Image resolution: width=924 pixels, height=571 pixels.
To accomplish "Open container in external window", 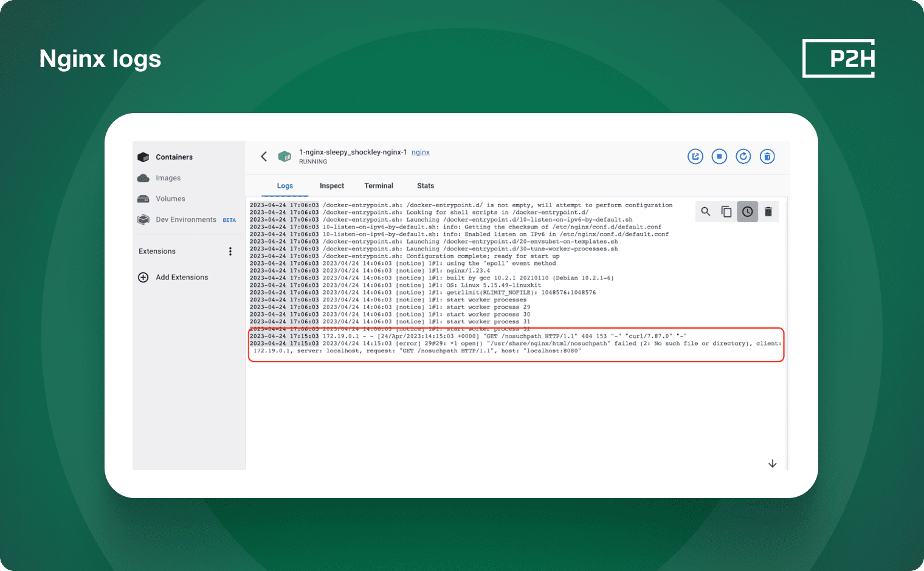I will (695, 156).
